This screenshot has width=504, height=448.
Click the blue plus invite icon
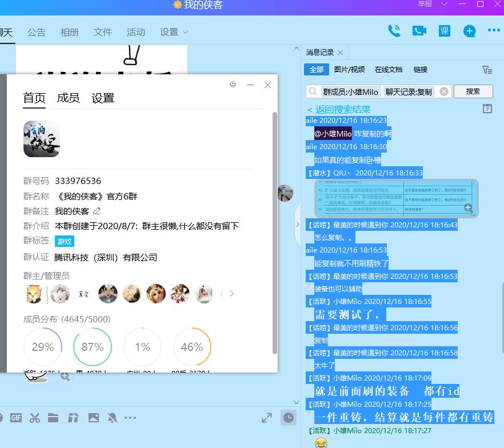click(469, 31)
